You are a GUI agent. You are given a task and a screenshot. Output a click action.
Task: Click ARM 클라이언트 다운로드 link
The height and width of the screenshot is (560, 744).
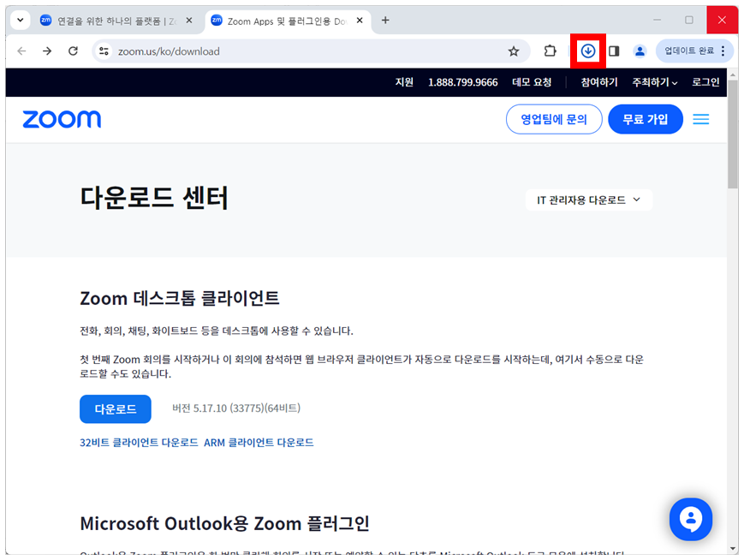[x=259, y=443]
